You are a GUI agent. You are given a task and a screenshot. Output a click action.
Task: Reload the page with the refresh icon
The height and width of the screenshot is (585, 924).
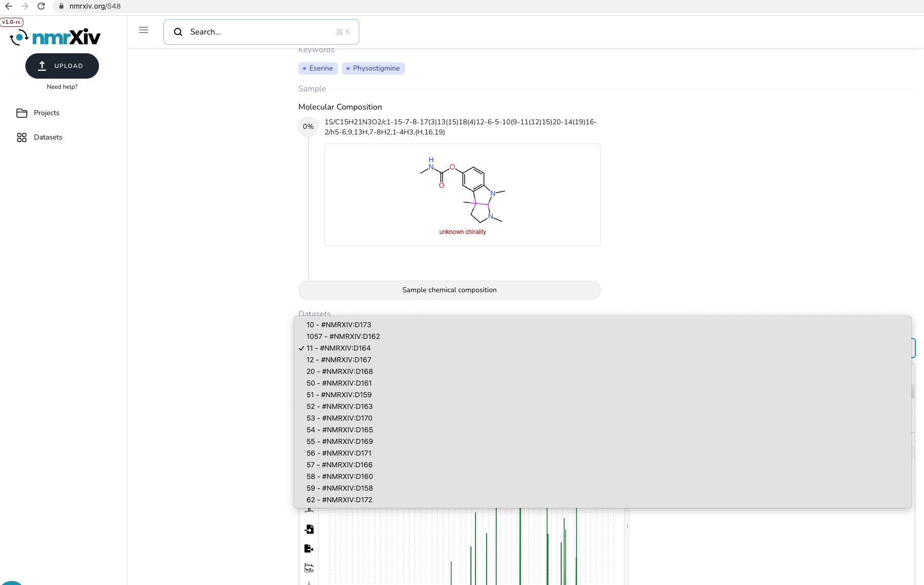[41, 6]
